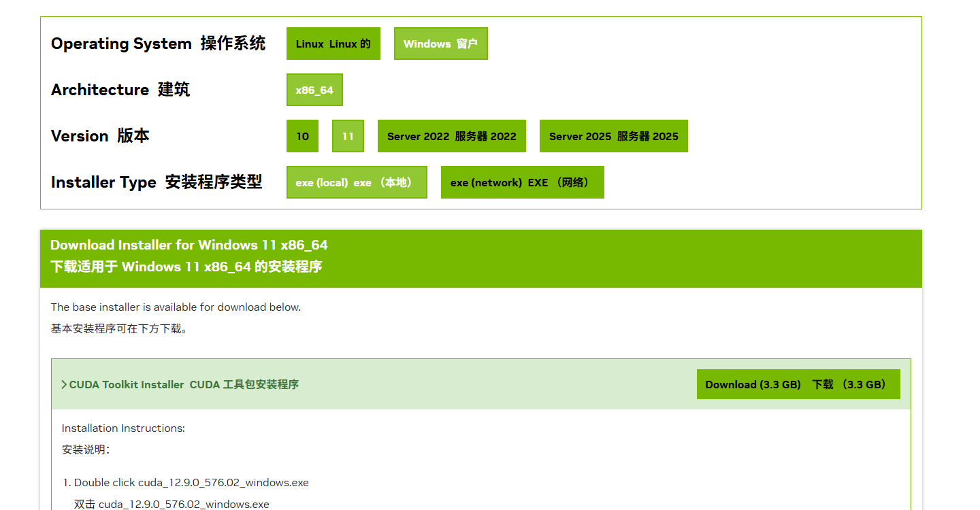Click 'Operating System' label
The image size is (980, 510).
pyautogui.click(x=121, y=44)
